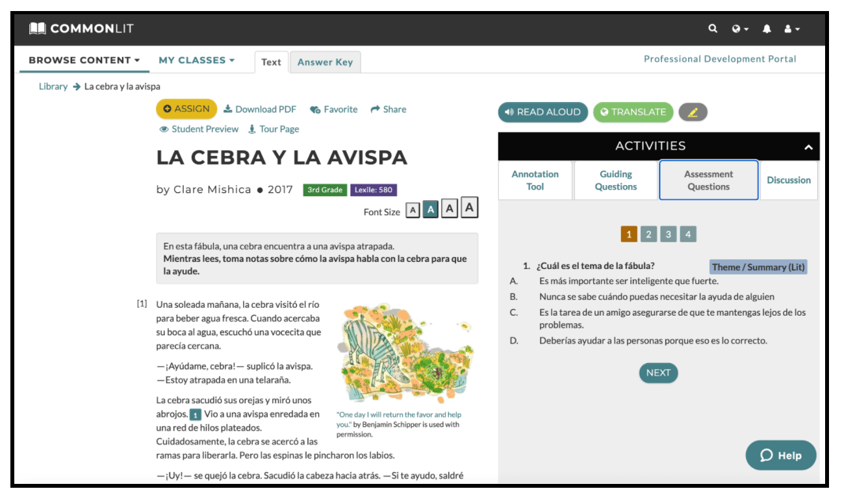Go to question 3 page number
This screenshot has height=504, width=842.
point(668,234)
